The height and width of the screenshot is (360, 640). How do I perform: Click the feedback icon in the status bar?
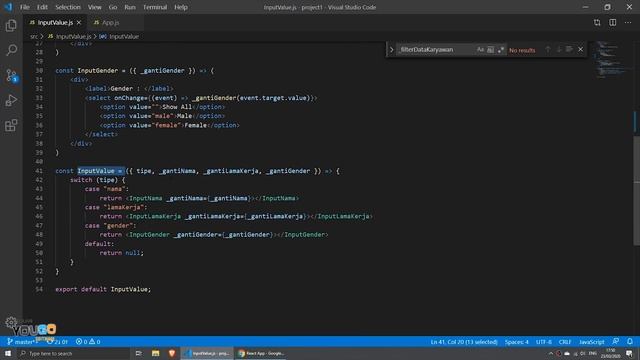click(616, 342)
